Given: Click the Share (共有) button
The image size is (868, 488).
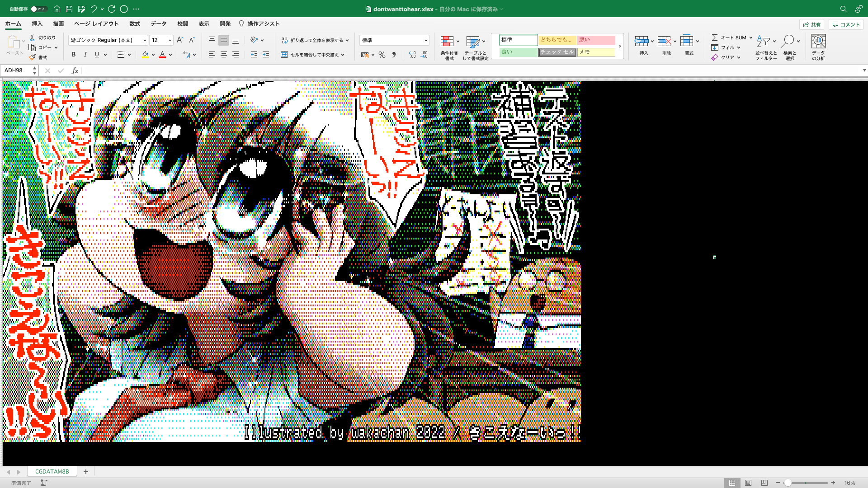Looking at the screenshot, I should click(x=812, y=24).
